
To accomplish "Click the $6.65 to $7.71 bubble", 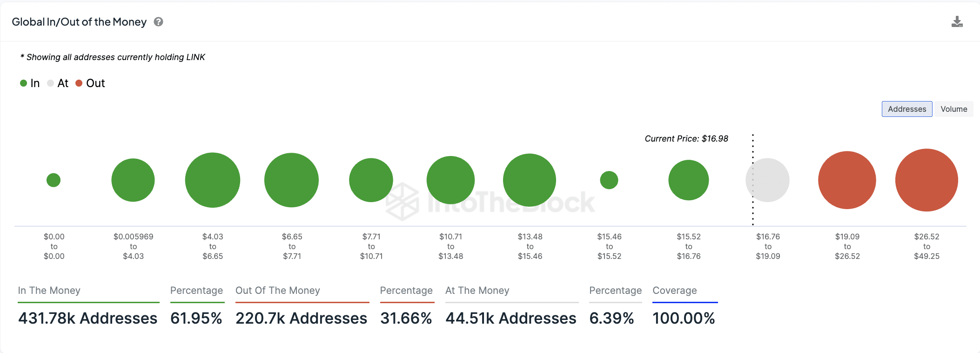I will pos(291,180).
